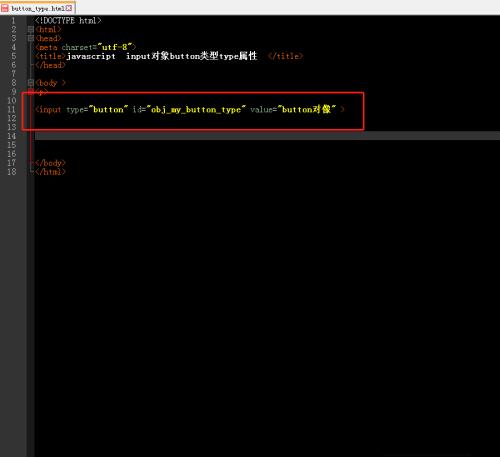Place cursor in highlighted empty line 14
Viewport: 500px width, 457px height.
[267, 136]
